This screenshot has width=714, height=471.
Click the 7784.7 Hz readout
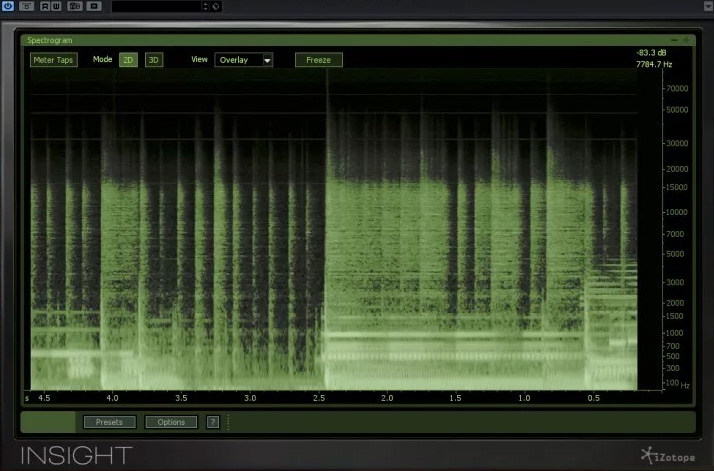654,64
